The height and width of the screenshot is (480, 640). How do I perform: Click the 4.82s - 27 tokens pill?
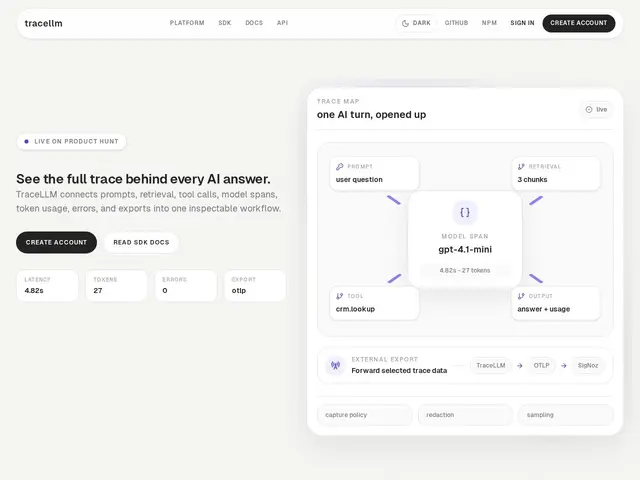click(465, 270)
